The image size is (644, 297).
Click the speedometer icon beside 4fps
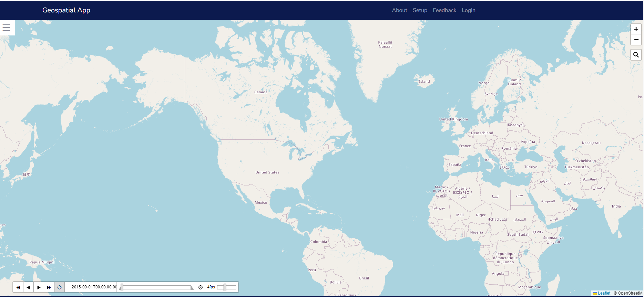[x=201, y=287]
